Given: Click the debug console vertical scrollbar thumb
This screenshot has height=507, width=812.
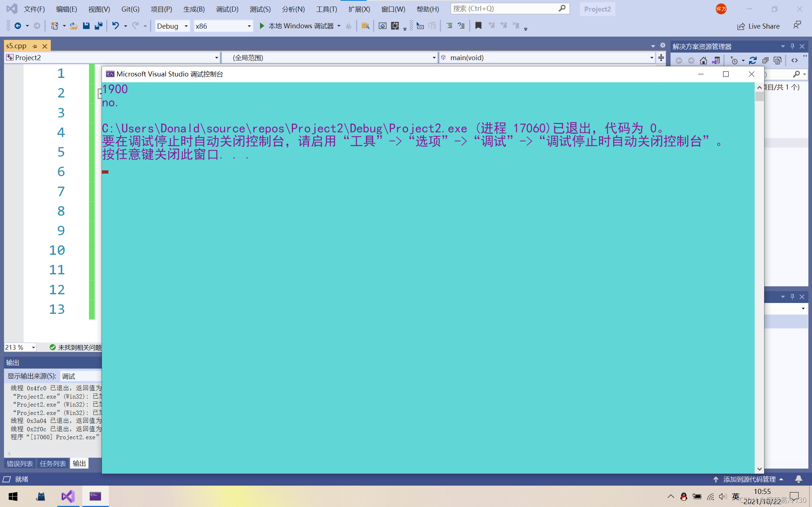Looking at the screenshot, I should [x=759, y=96].
